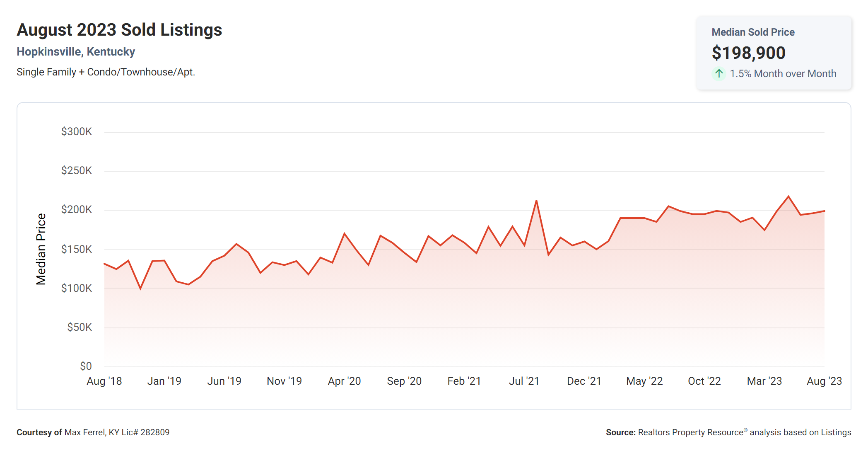This screenshot has height=456, width=868.
Task: Click the $50K y-axis label
Action: (80, 327)
